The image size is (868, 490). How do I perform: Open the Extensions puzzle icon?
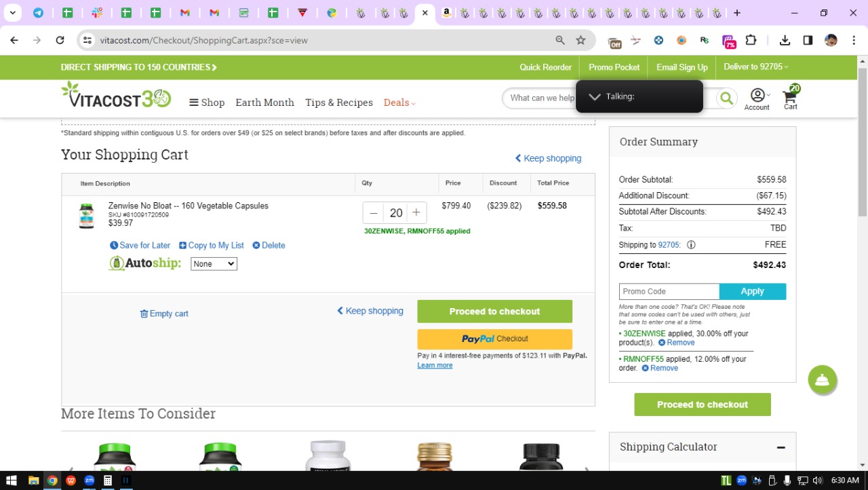pyautogui.click(x=751, y=40)
